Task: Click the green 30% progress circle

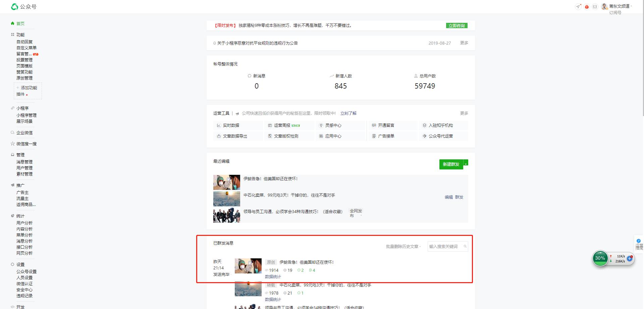Action: (x=600, y=258)
